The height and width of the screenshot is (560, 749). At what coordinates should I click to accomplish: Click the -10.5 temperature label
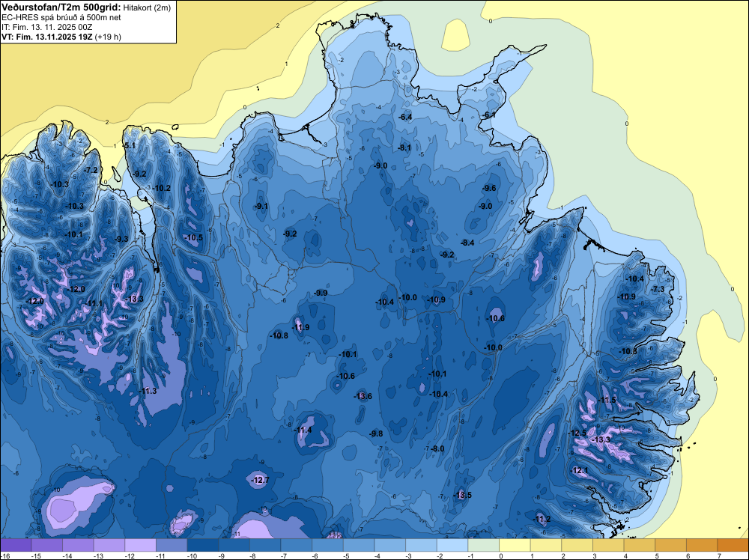[193, 237]
